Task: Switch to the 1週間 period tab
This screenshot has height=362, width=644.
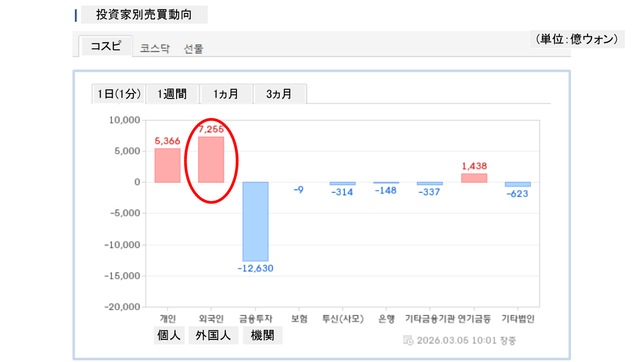Action: (173, 94)
